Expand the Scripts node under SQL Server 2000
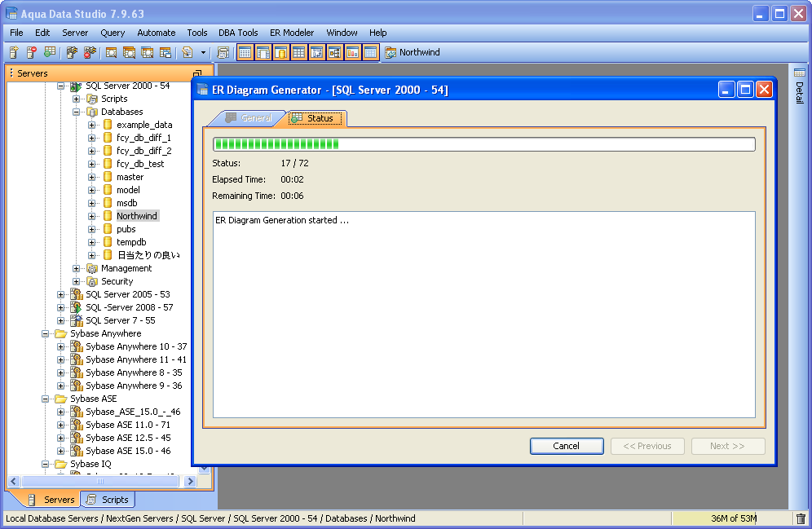812x529 pixels. 76,99
